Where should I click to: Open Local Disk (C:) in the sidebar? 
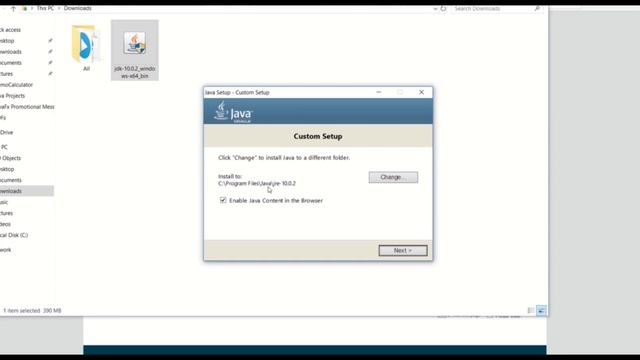click(x=14, y=235)
